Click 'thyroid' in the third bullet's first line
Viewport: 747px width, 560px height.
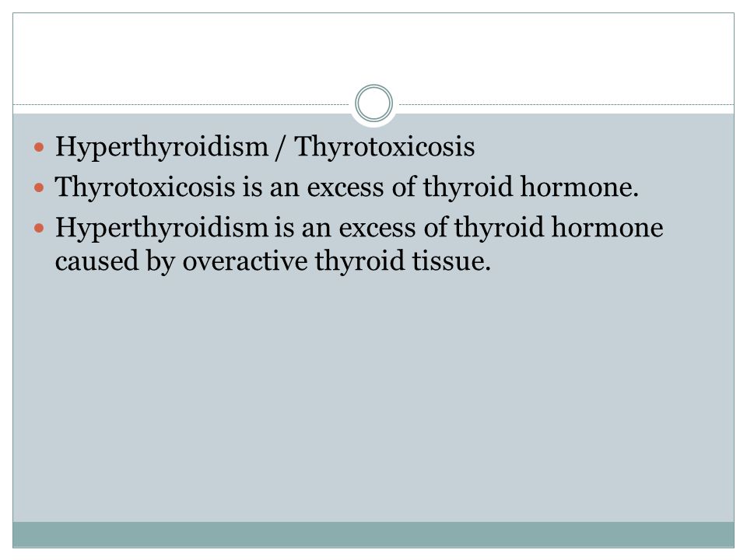click(499, 227)
